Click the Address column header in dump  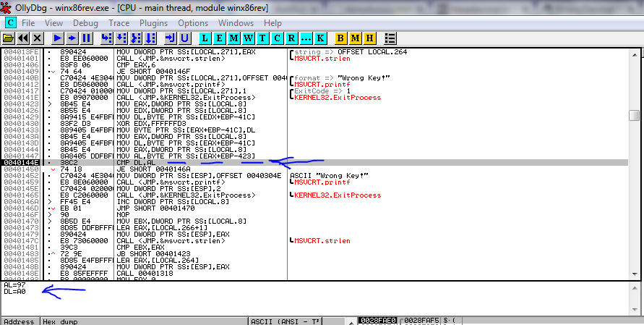coord(20,321)
